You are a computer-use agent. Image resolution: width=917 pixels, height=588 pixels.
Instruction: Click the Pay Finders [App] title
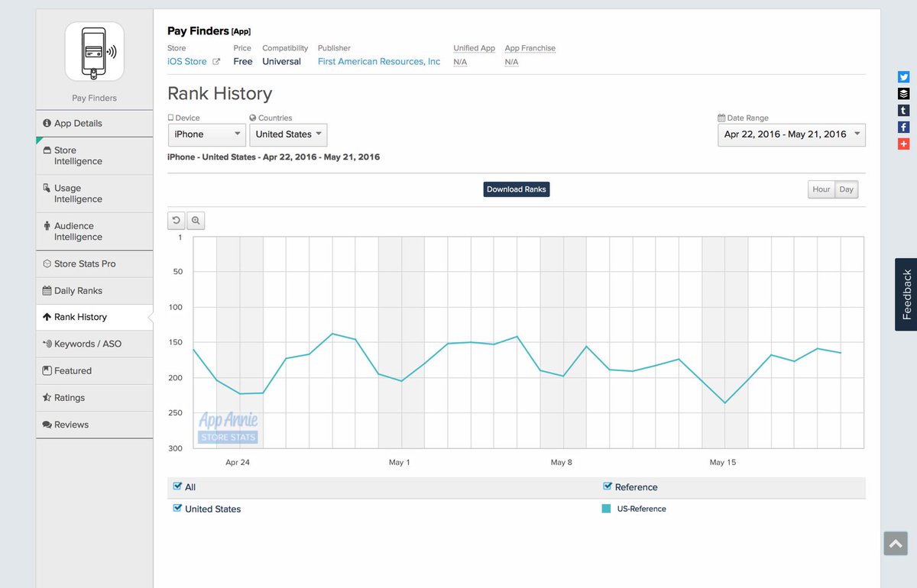point(209,31)
